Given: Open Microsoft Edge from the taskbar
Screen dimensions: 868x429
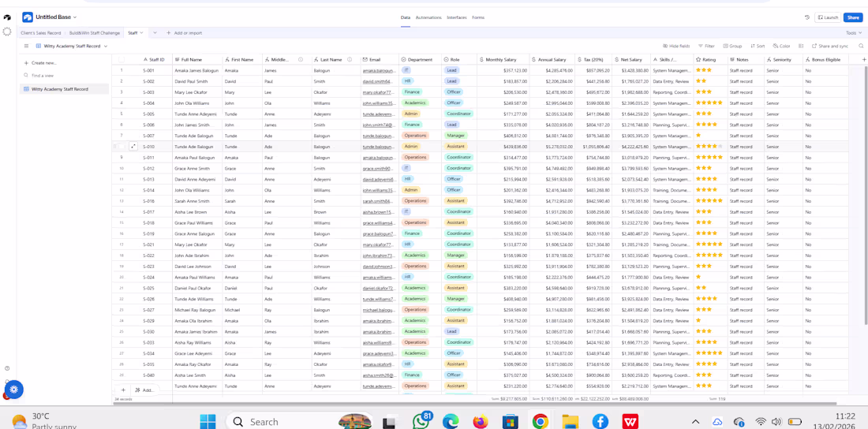Looking at the screenshot, I should tap(451, 422).
